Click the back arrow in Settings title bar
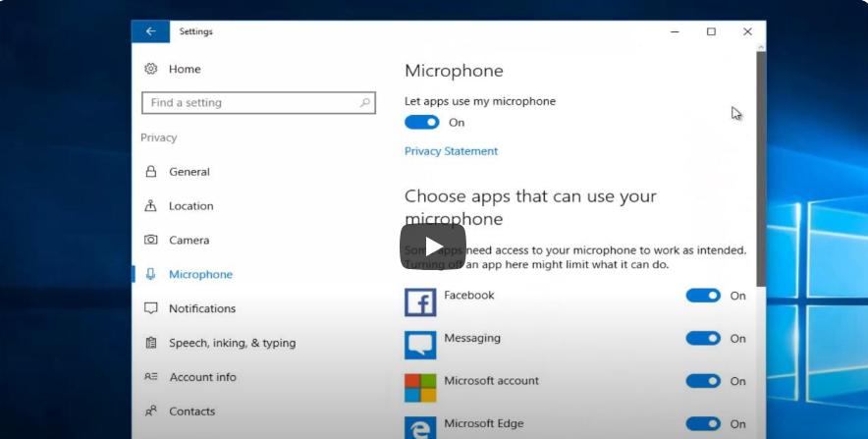The width and height of the screenshot is (868, 439). click(150, 31)
